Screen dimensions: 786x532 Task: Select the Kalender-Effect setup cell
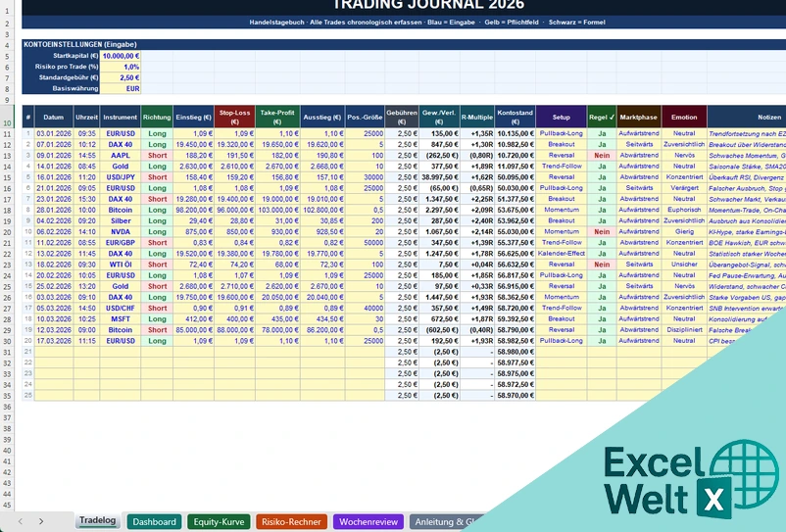pyautogui.click(x=562, y=254)
